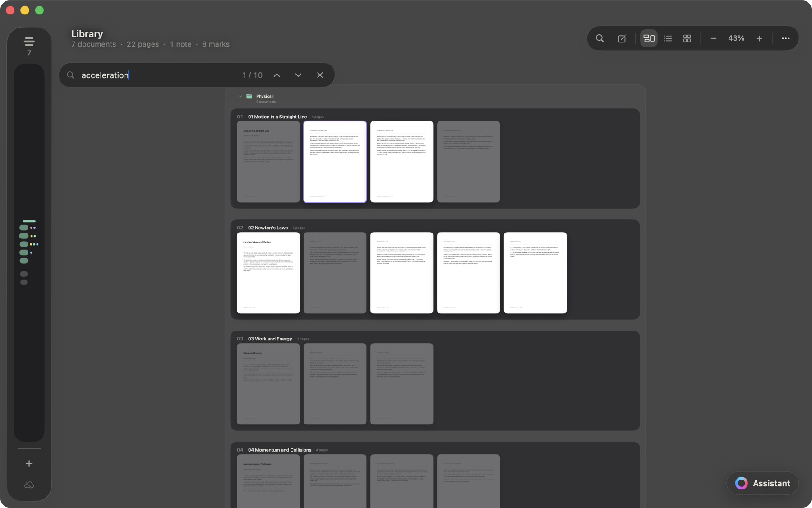This screenshot has height=508, width=812.
Task: Select page 1 of Work and Energy
Action: coord(268,384)
